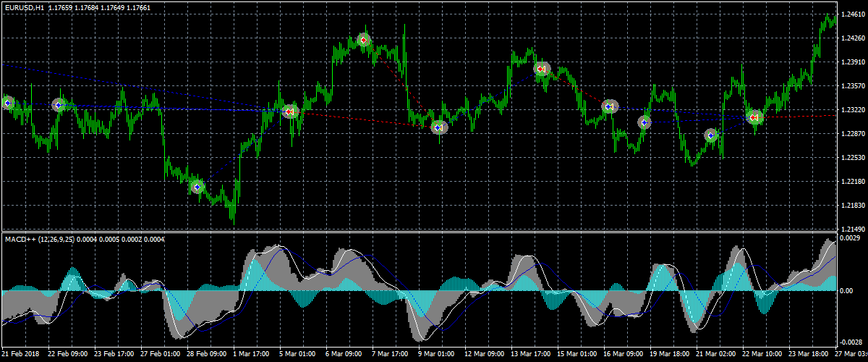Click the red trade marker above 22 Mar 10:00
The height and width of the screenshot is (362, 868).
click(x=754, y=117)
